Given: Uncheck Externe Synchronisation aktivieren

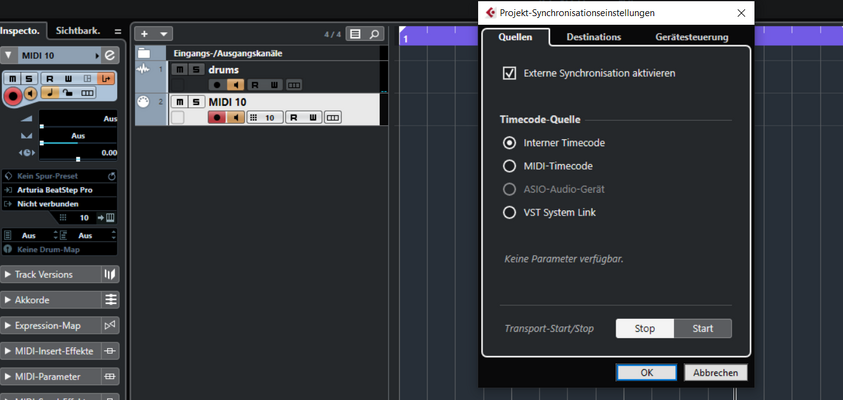Looking at the screenshot, I should tap(509, 73).
